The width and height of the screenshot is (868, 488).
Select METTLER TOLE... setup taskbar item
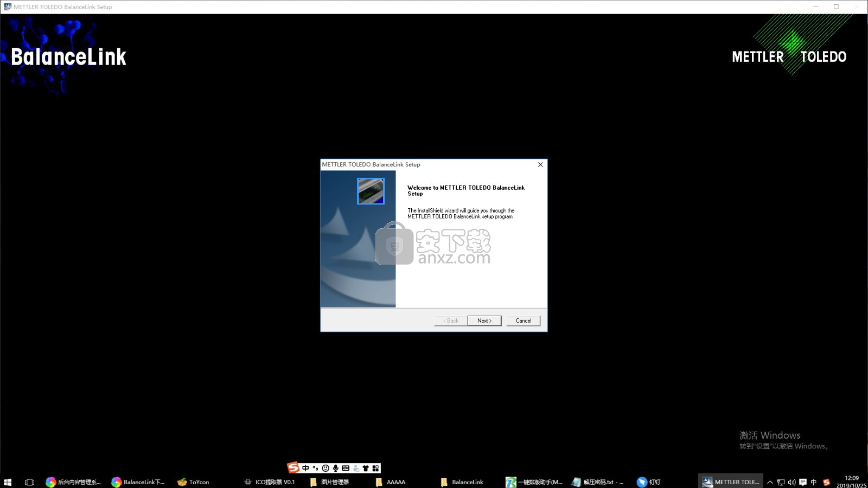coord(731,481)
